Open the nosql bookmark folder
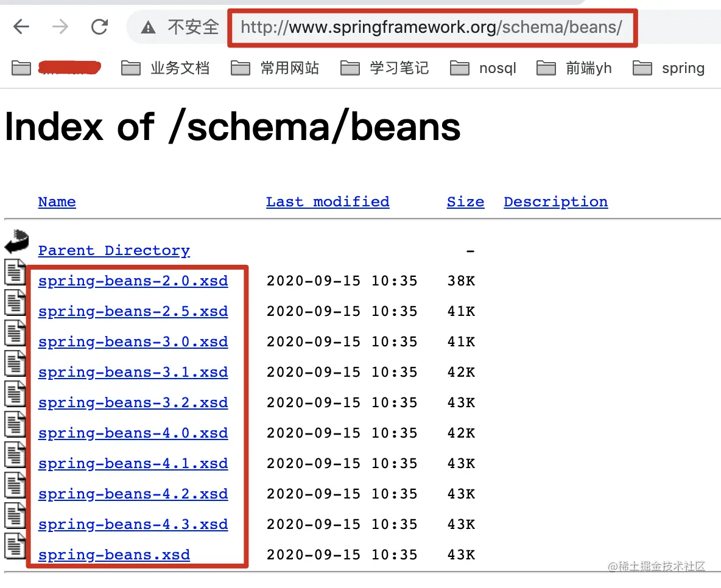 (484, 68)
